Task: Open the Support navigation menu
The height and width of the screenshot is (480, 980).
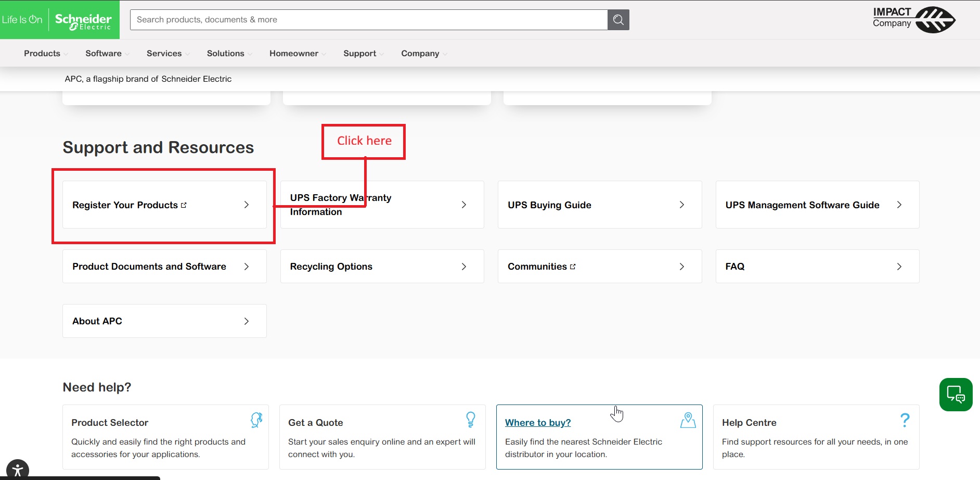Action: point(360,54)
